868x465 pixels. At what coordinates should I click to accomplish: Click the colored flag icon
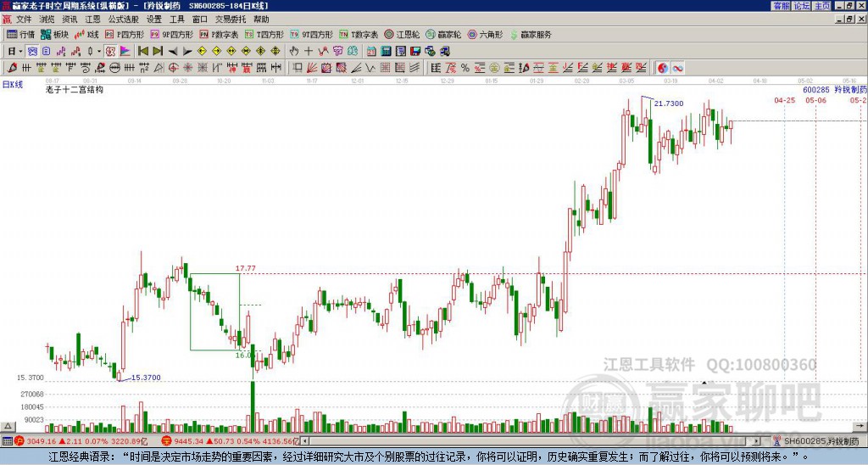coord(125,52)
